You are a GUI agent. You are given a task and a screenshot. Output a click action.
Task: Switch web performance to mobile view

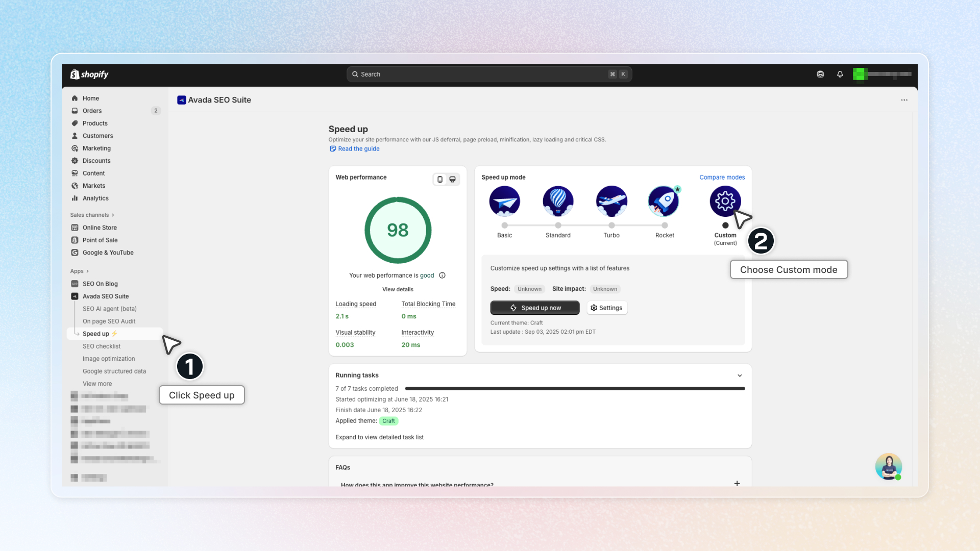coord(440,180)
